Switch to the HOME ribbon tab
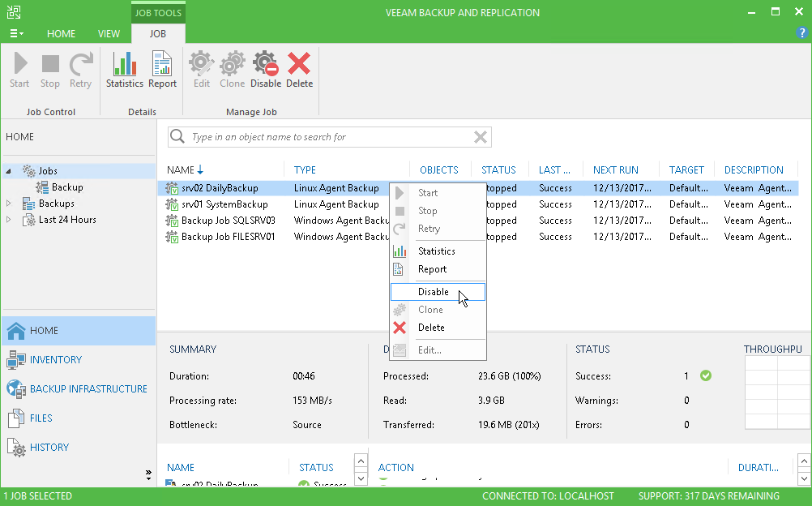Screen dimensions: 812x506 [61, 34]
